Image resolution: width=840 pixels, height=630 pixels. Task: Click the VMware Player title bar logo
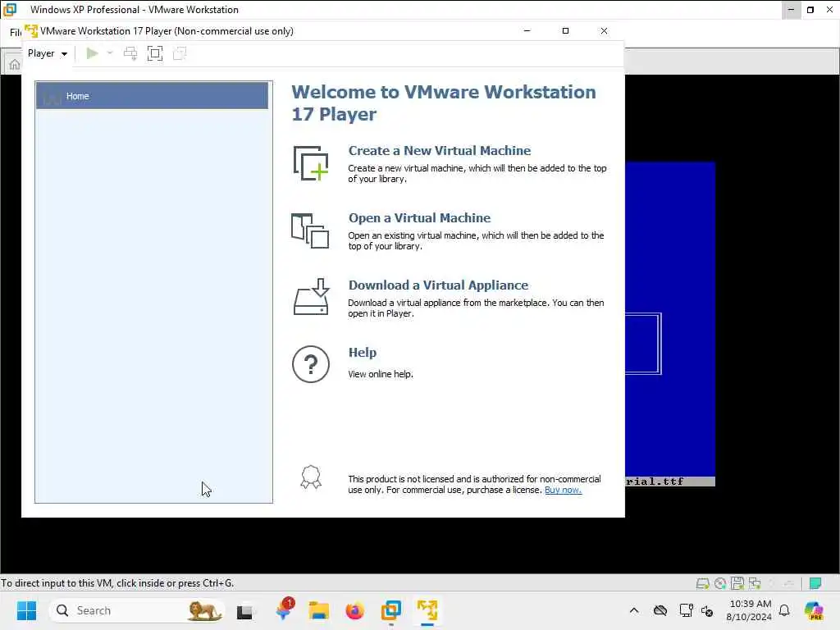pos(31,31)
